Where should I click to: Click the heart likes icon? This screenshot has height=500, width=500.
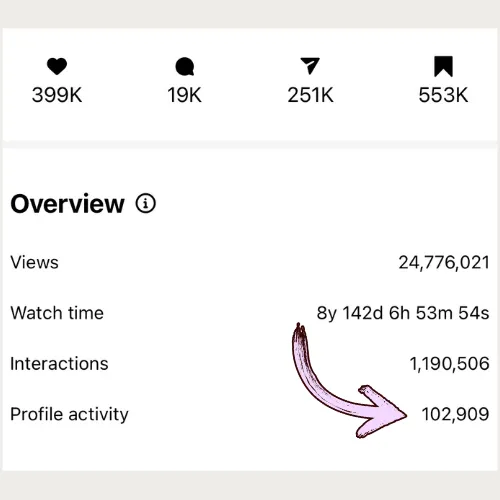pos(57,66)
